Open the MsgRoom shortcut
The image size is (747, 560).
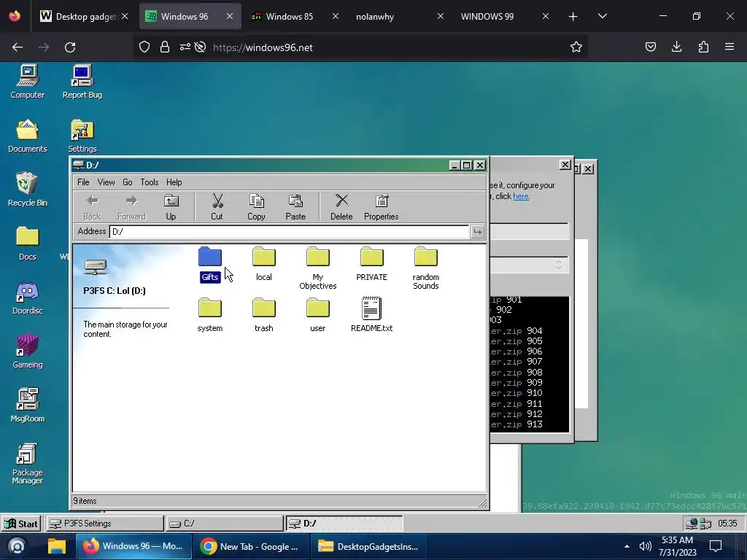pos(28,405)
